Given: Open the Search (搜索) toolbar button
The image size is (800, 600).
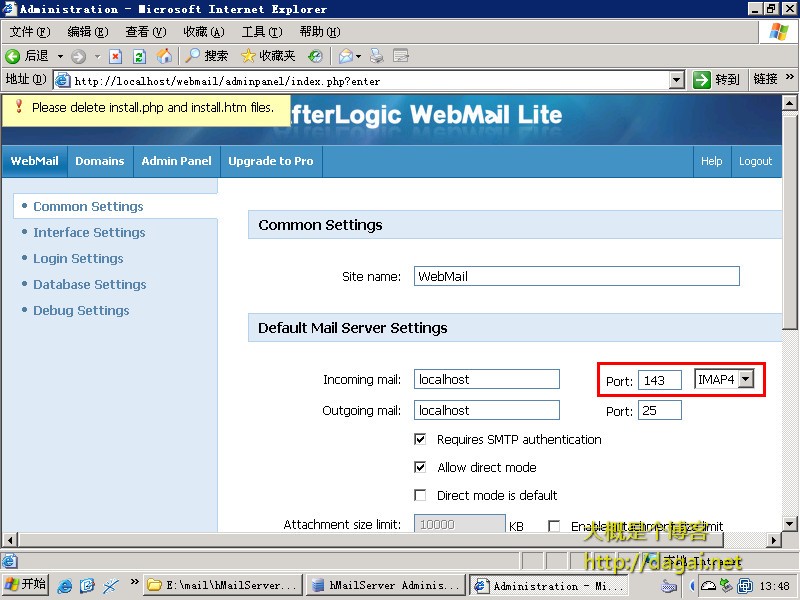Looking at the screenshot, I should tap(207, 56).
